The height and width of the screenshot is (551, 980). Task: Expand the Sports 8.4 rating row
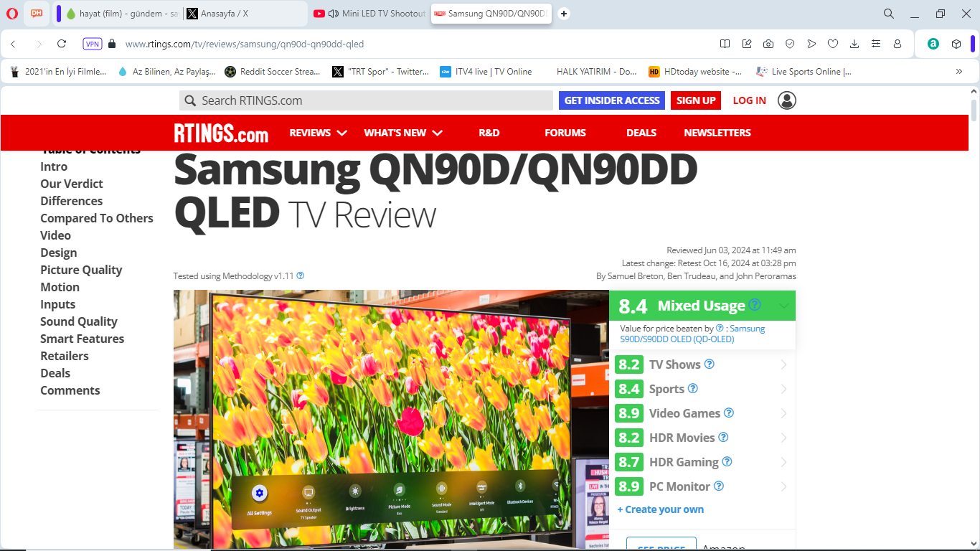[x=702, y=389]
